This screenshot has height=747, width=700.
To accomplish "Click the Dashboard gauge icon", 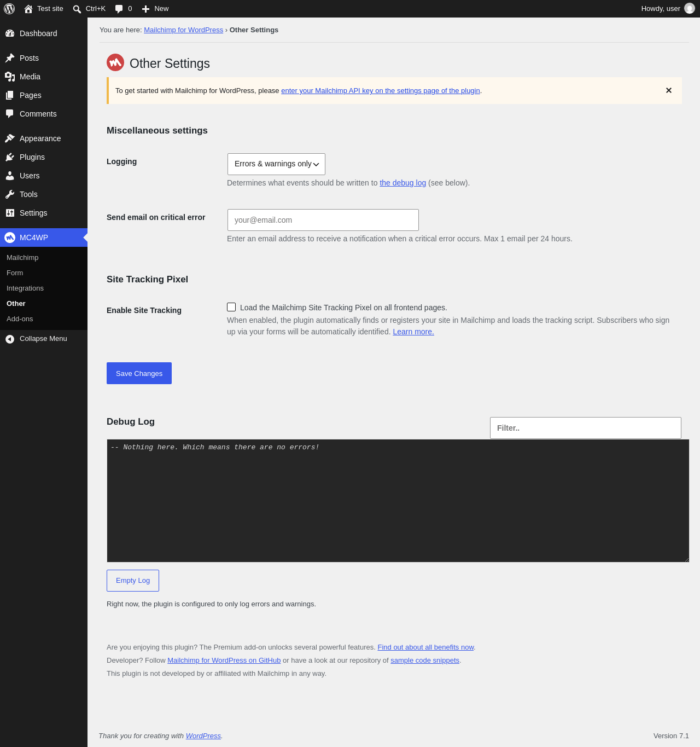I will [10, 33].
